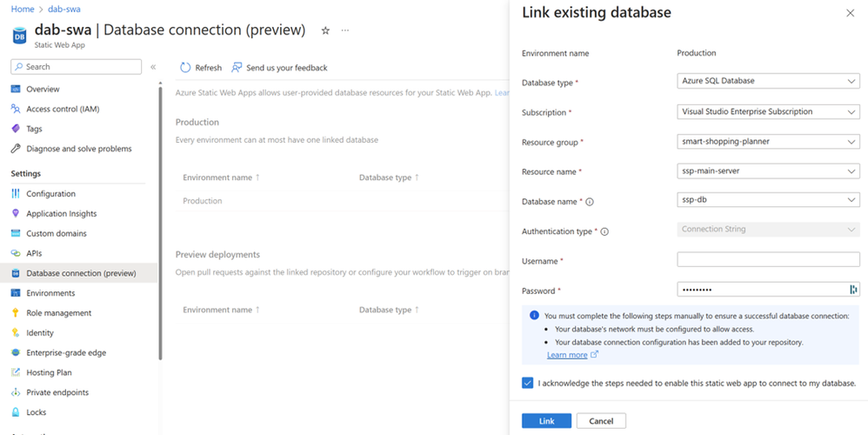Close the Link existing database panel
The height and width of the screenshot is (435, 868).
click(850, 14)
